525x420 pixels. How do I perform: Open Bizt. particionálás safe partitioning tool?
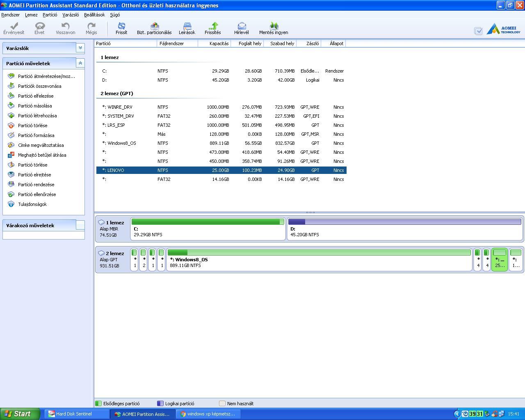[x=154, y=28]
